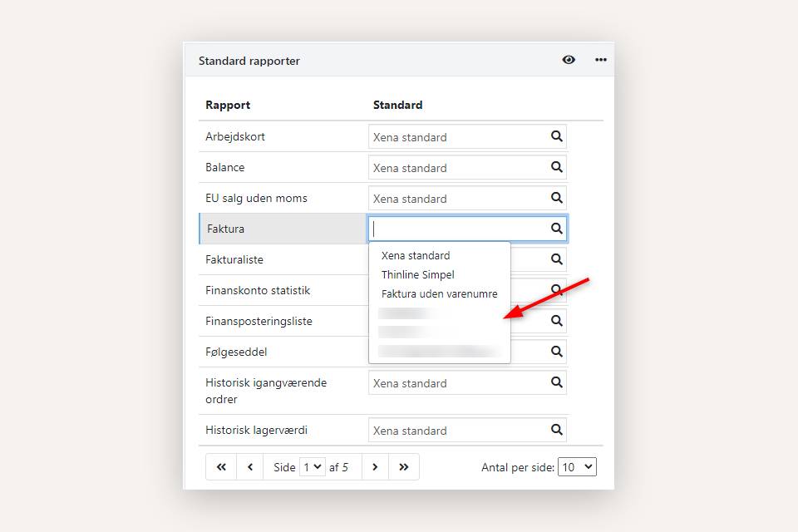The image size is (798, 532).
Task: Select Xena standard from dropdown list
Action: pos(416,255)
